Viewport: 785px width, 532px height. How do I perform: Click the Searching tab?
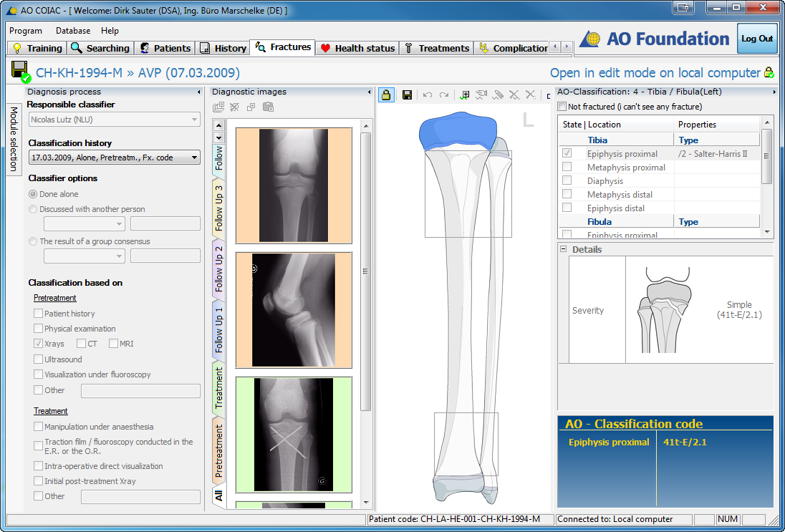pos(100,48)
